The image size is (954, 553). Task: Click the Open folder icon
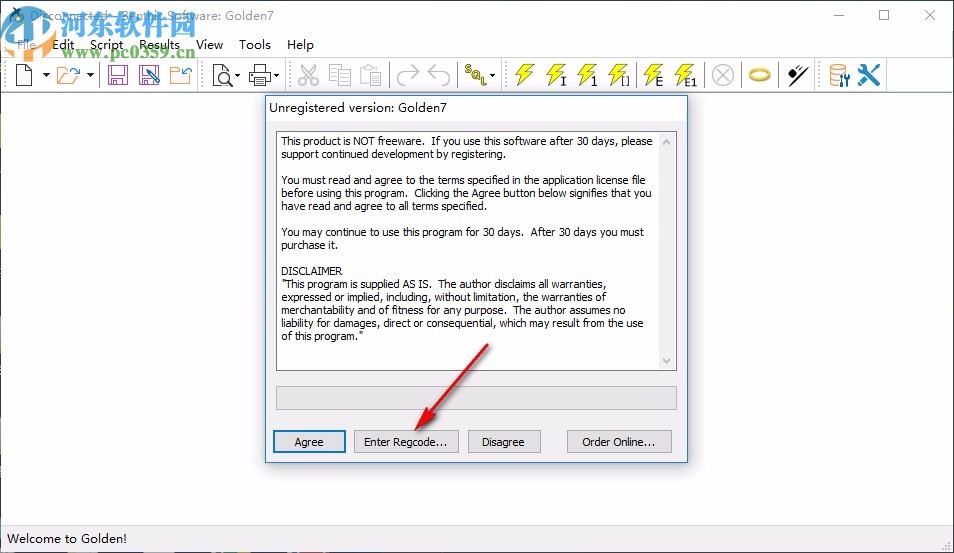coord(68,75)
